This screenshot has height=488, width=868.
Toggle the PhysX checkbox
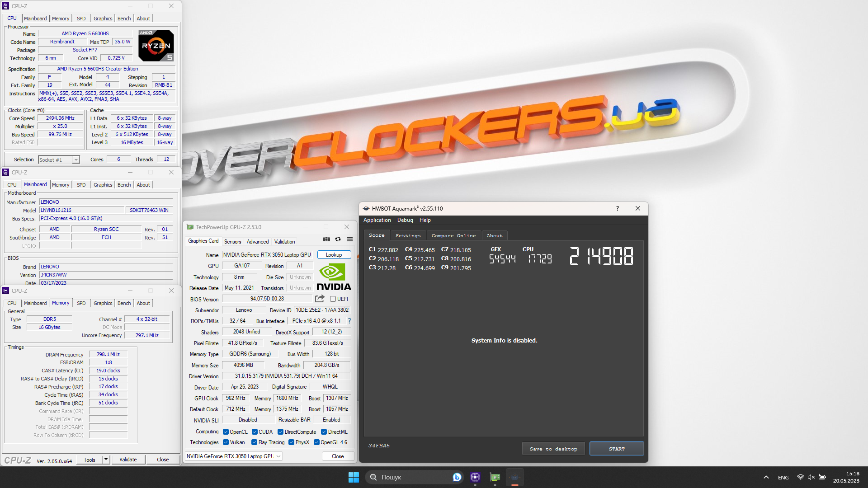click(291, 442)
